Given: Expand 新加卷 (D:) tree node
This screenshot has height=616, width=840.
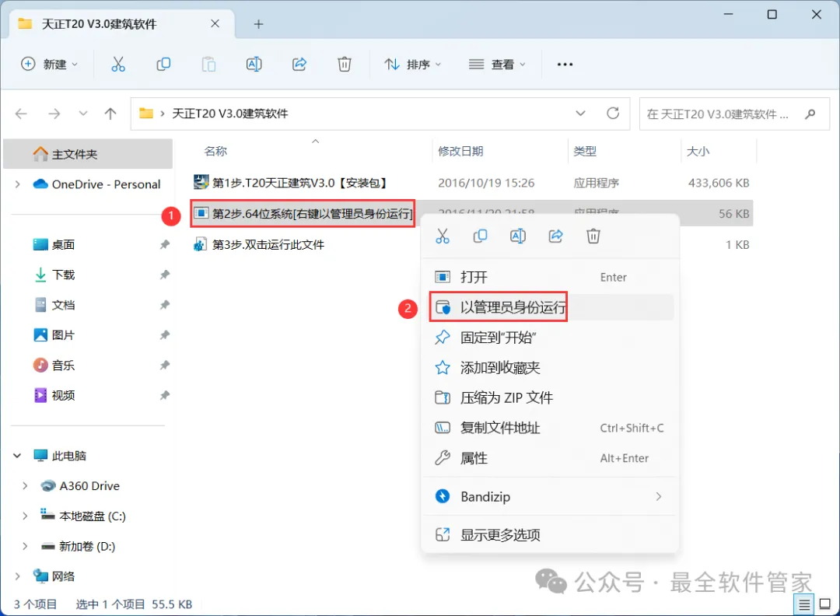Looking at the screenshot, I should [25, 546].
